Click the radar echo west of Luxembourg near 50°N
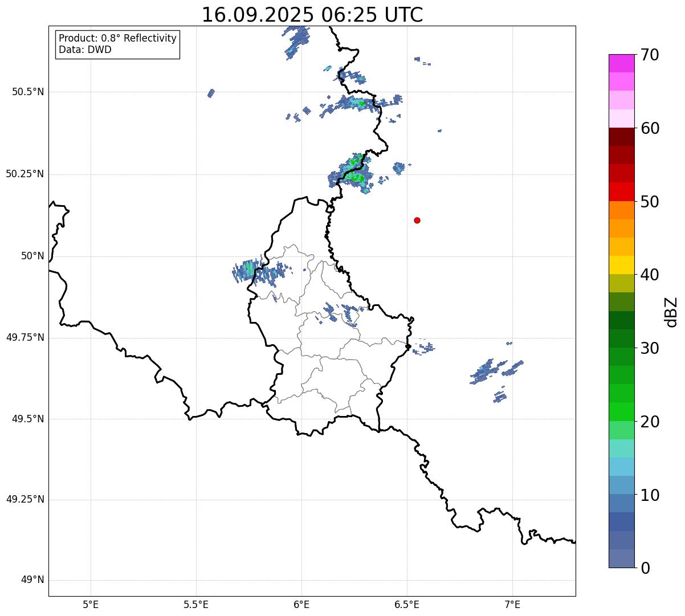This screenshot has width=685, height=616. [x=259, y=271]
